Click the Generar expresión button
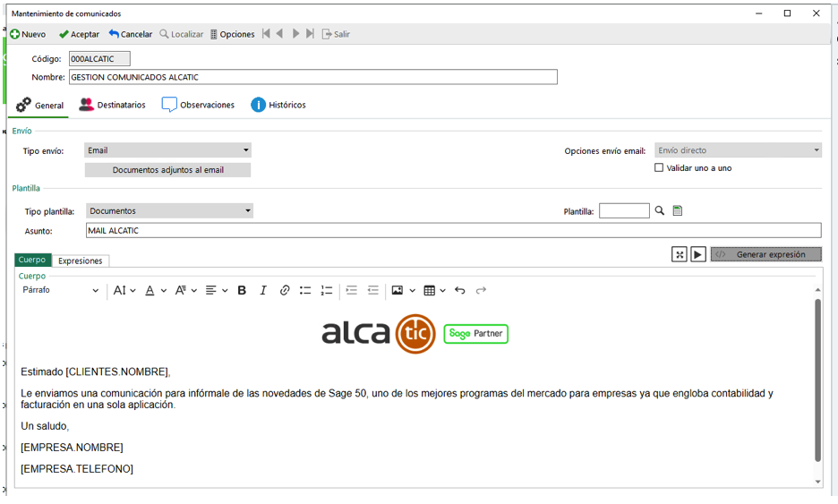Screen dimensions: 838x504 765,254
